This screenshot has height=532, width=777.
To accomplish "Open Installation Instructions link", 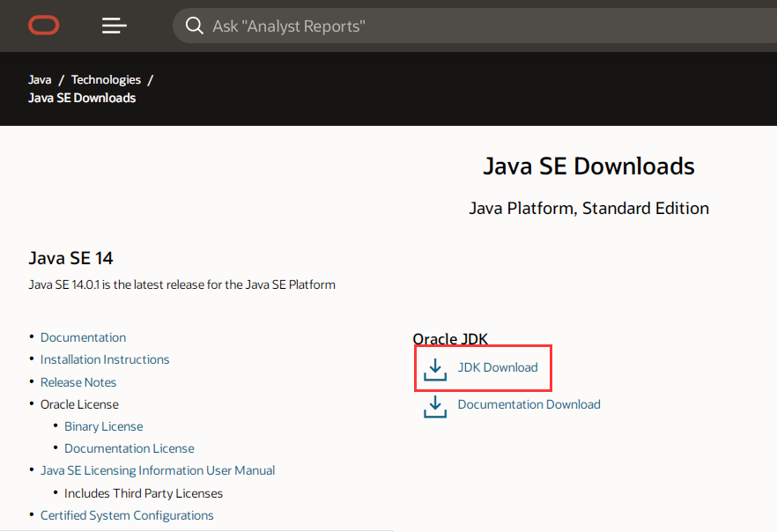I will coord(105,359).
